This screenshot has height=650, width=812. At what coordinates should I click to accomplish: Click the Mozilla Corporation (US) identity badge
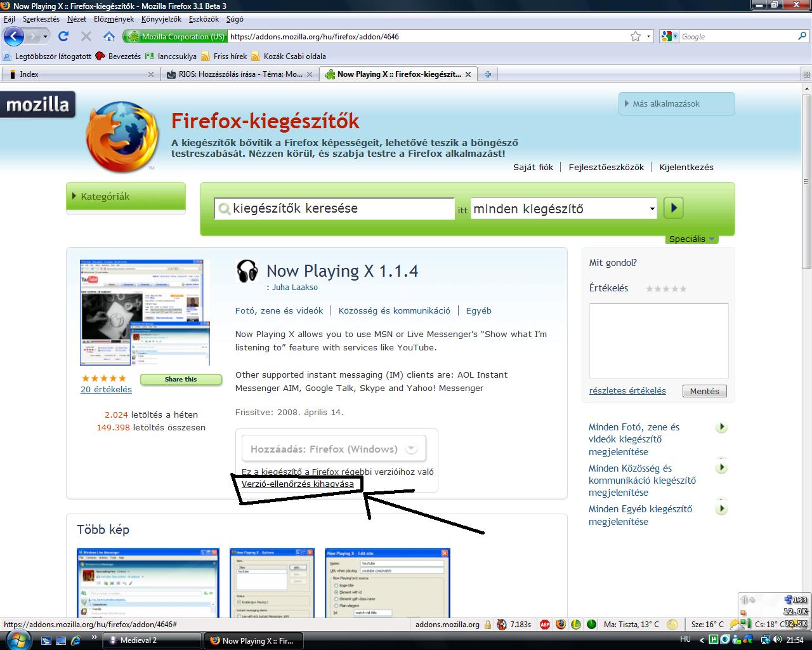(x=174, y=37)
